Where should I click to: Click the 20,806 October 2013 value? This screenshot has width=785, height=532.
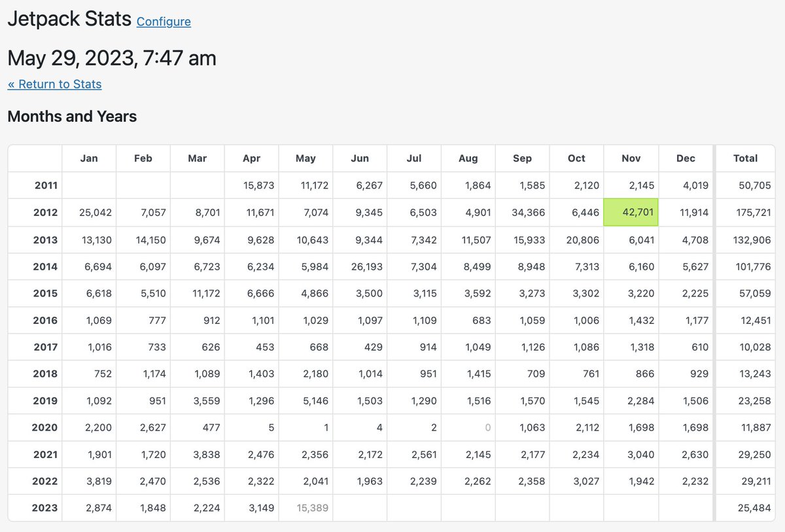tap(583, 240)
